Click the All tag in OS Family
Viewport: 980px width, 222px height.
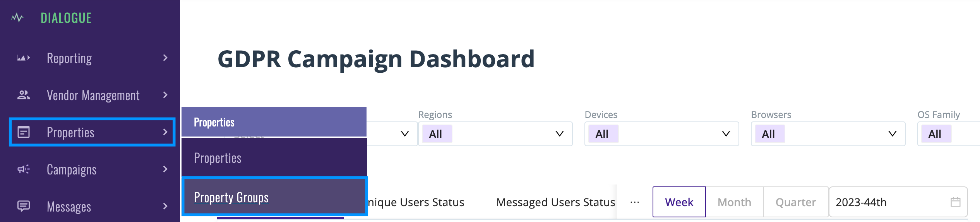(936, 134)
